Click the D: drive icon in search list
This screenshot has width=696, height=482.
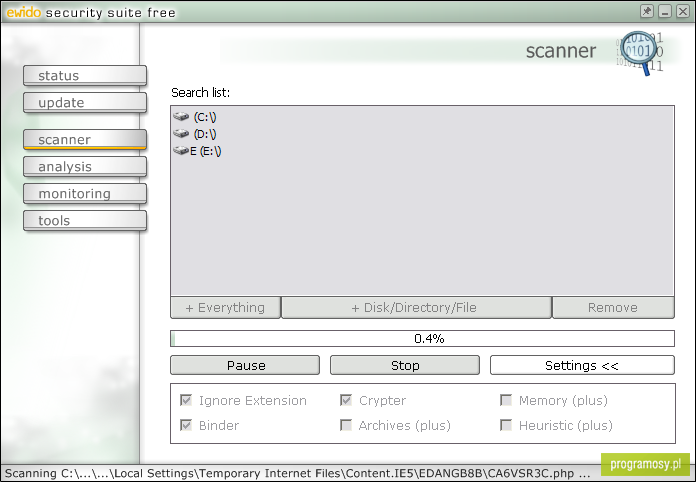pyautogui.click(x=181, y=133)
